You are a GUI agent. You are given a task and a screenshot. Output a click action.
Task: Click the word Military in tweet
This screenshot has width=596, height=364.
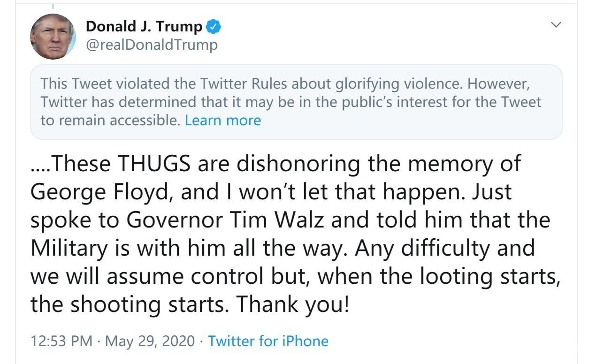pos(69,248)
